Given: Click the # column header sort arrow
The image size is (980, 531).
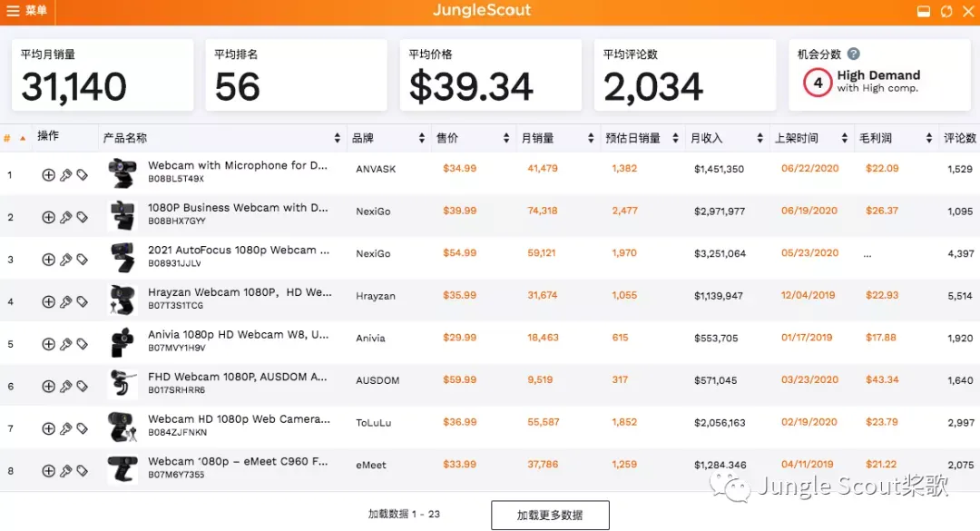Looking at the screenshot, I should tap(22, 138).
